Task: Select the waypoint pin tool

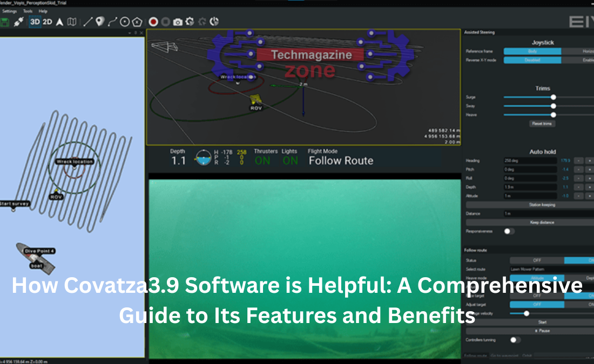Action: click(100, 22)
